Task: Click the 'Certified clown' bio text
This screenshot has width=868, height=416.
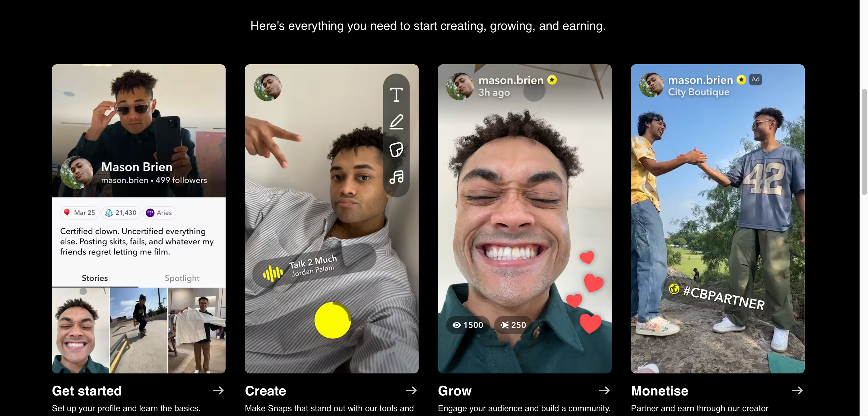Action: (137, 242)
